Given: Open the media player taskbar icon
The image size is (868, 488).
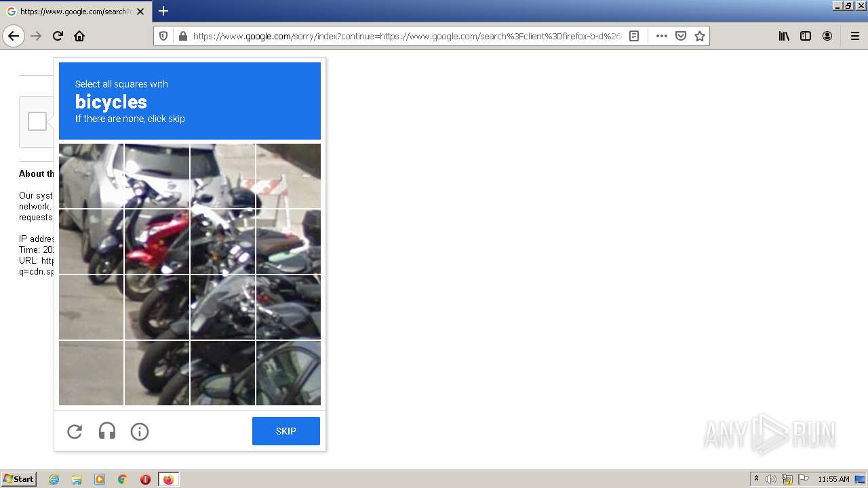Looking at the screenshot, I should (100, 479).
